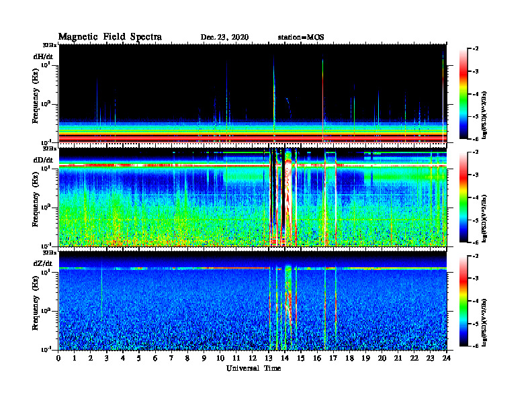532x411 pixels.
Task: Click the "-3" tick on dD/dt colorbar
Action: [475, 175]
